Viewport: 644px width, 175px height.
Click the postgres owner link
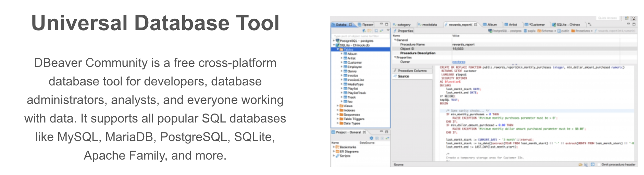pos(459,62)
